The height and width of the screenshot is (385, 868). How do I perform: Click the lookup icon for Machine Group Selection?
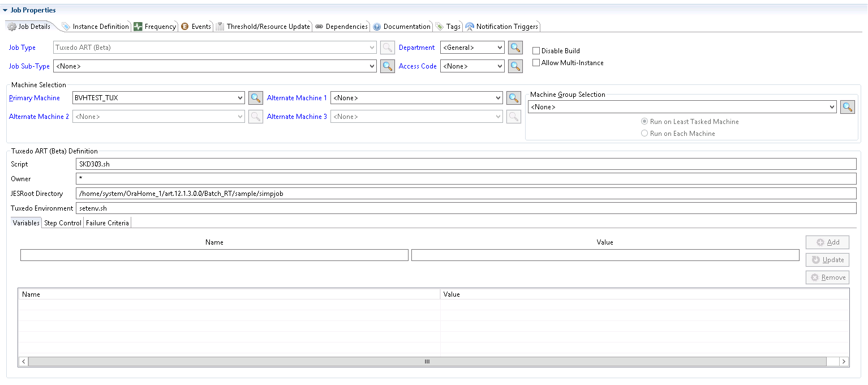[x=848, y=107]
